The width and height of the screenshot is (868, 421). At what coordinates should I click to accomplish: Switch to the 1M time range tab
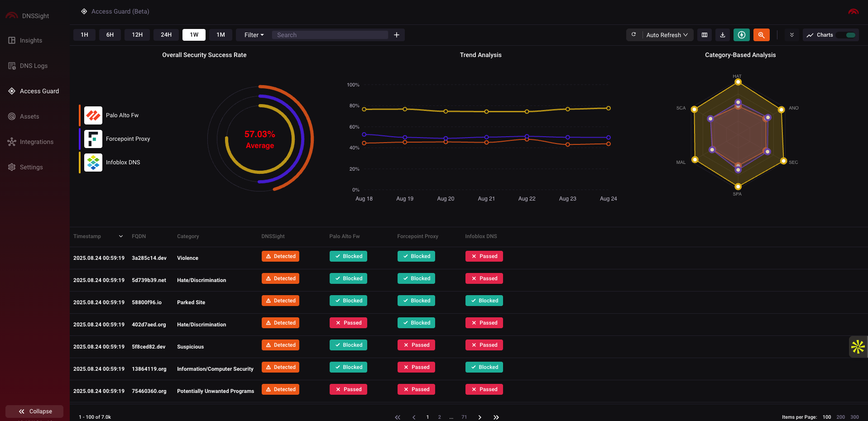[x=221, y=34]
